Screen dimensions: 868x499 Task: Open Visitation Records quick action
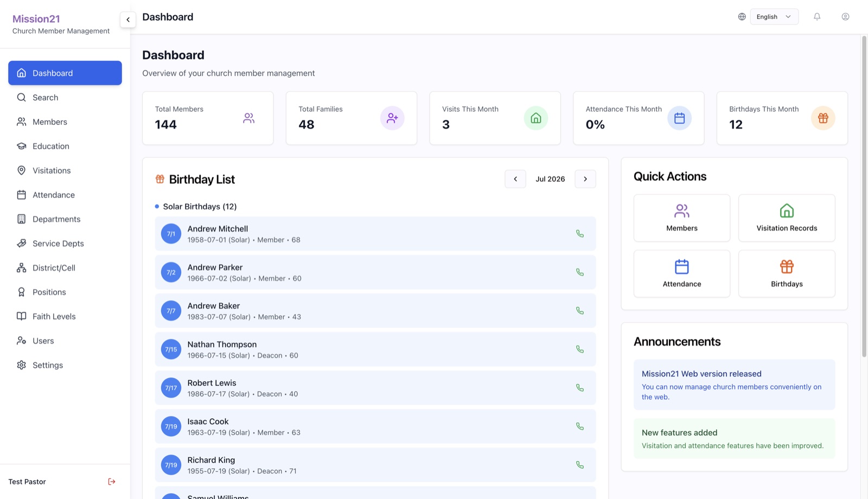coord(787,218)
